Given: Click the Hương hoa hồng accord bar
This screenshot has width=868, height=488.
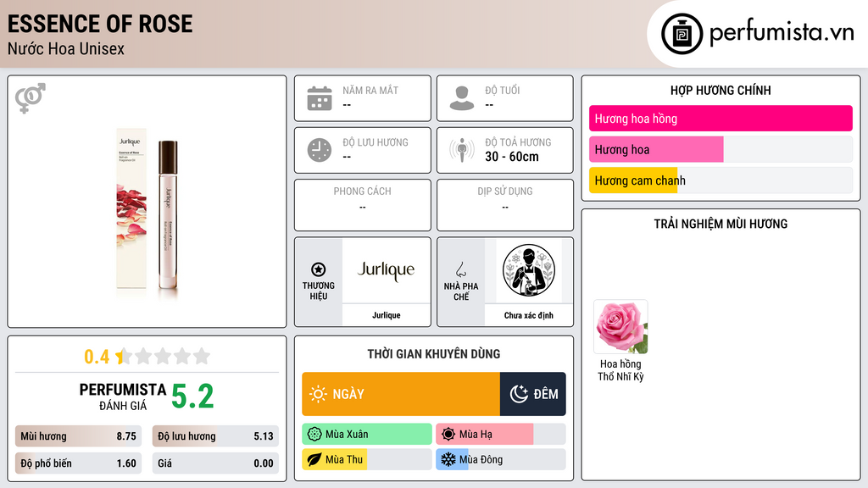Looking at the screenshot, I should pyautogui.click(x=721, y=119).
